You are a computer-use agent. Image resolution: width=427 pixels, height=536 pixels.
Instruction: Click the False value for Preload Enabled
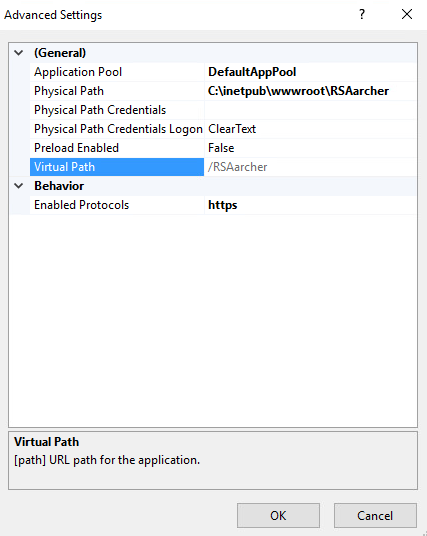click(x=221, y=148)
